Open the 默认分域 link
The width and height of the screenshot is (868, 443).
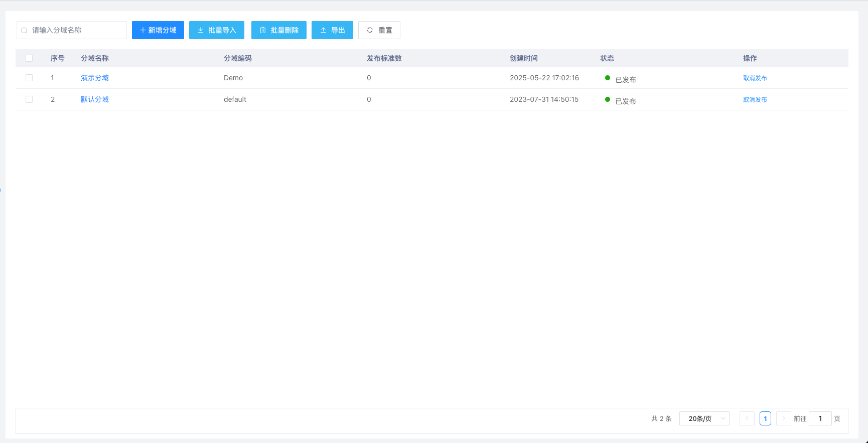click(95, 99)
